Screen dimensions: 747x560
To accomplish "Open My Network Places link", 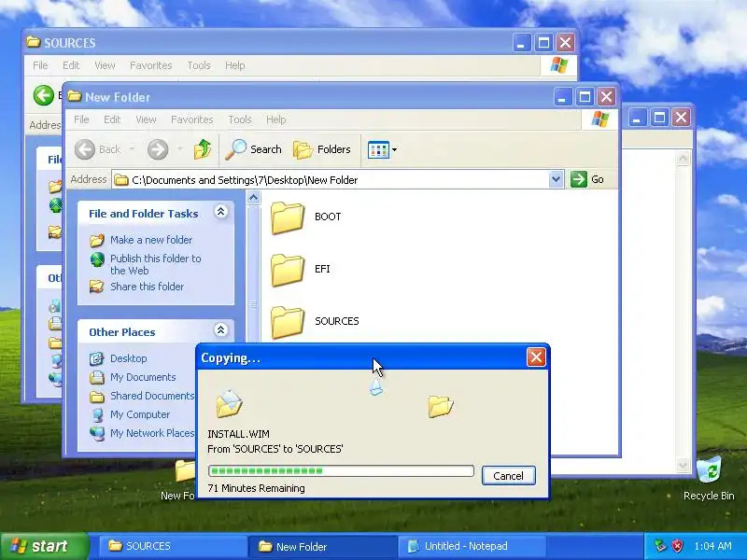I will click(152, 433).
